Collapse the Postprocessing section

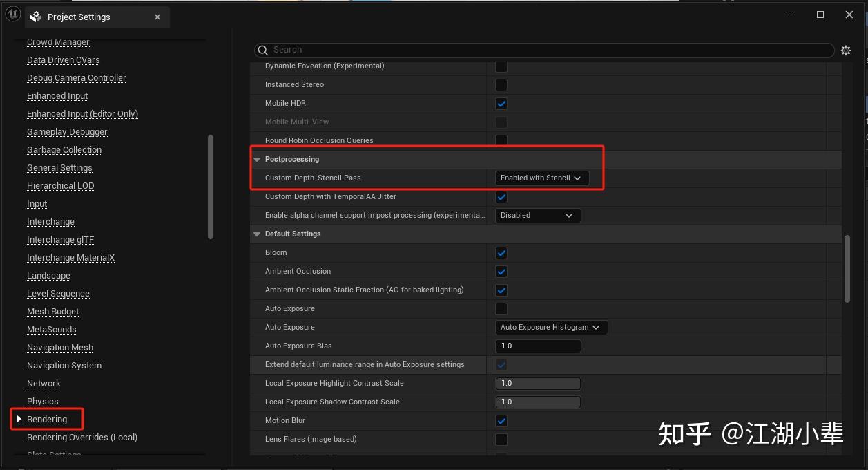pos(258,159)
